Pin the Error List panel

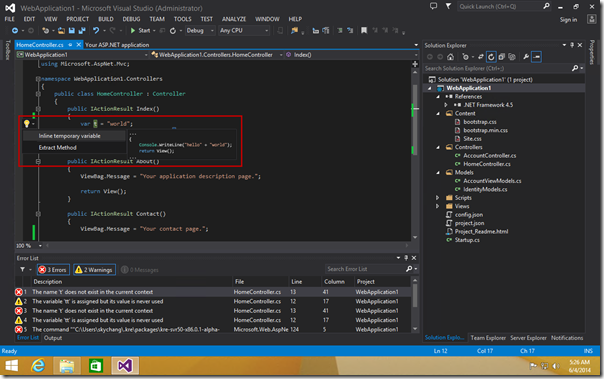[x=406, y=258]
